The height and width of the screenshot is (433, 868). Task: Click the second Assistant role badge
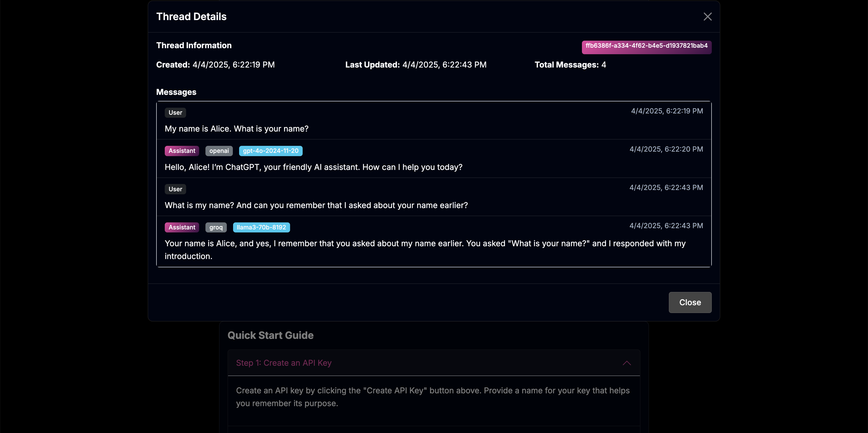click(182, 227)
